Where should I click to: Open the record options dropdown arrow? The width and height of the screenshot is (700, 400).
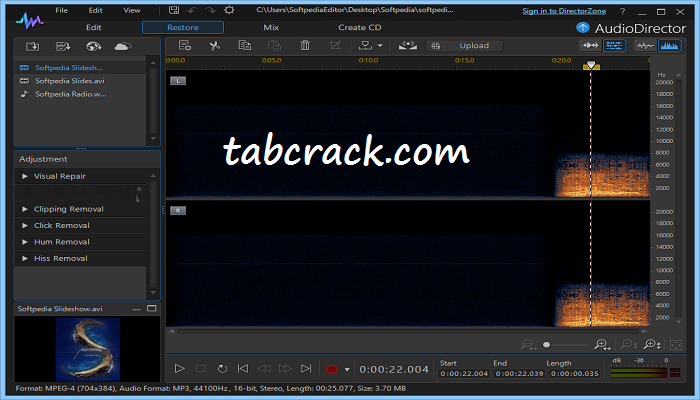347,370
